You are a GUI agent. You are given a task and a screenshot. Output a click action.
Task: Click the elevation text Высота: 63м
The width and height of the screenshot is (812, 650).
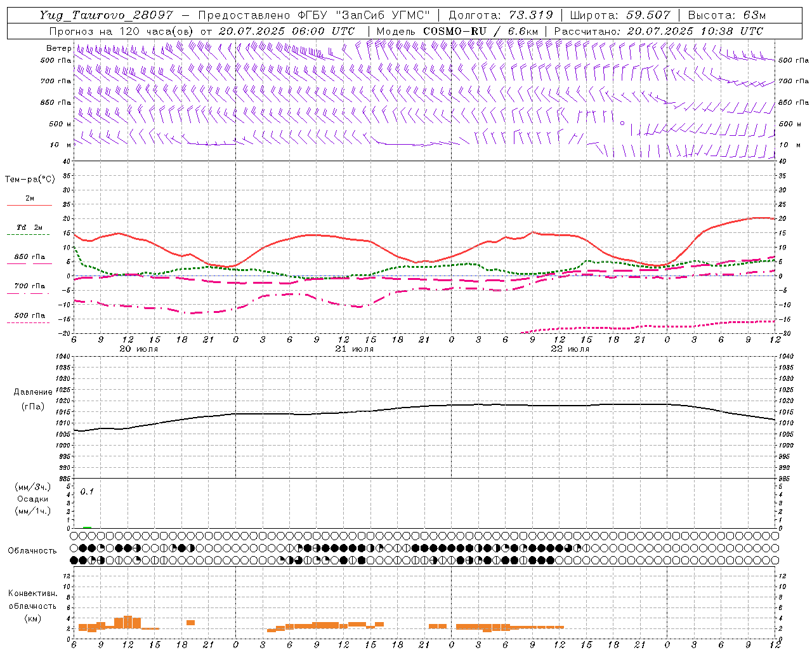tap(726, 15)
